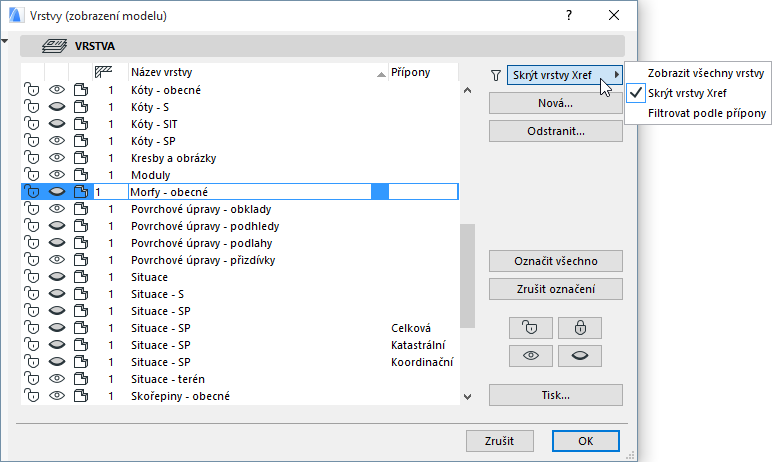This screenshot has width=772, height=462.
Task: Toggle visibility of Situace - terén layer
Action: point(56,379)
